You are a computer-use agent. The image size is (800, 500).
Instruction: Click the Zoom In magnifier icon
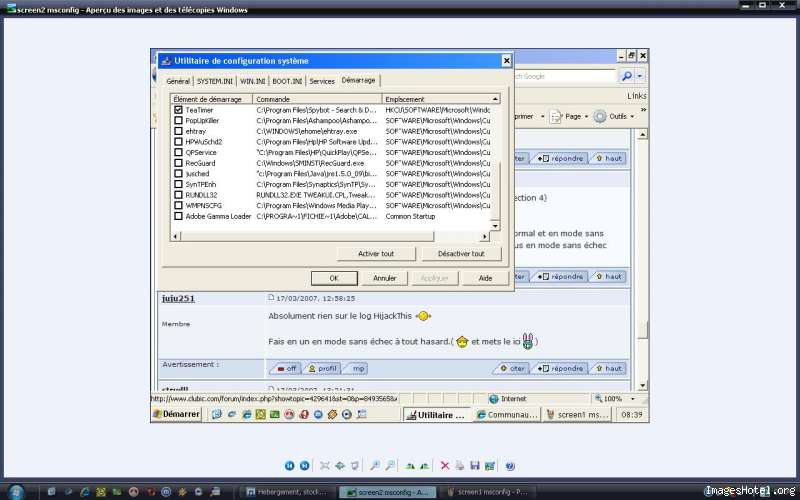375,465
